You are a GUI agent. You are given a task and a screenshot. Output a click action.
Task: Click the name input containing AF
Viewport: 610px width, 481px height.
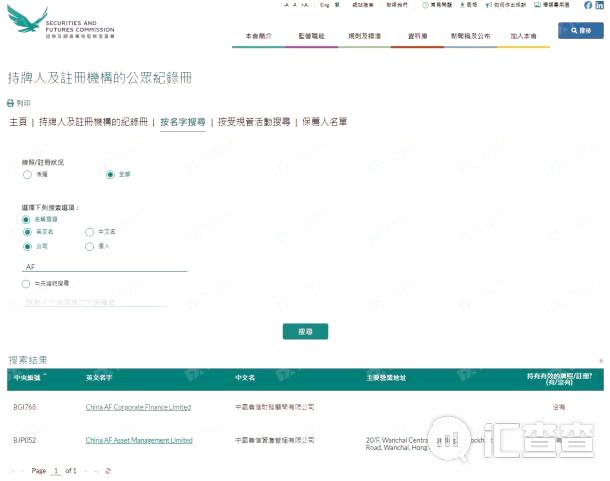(105, 267)
